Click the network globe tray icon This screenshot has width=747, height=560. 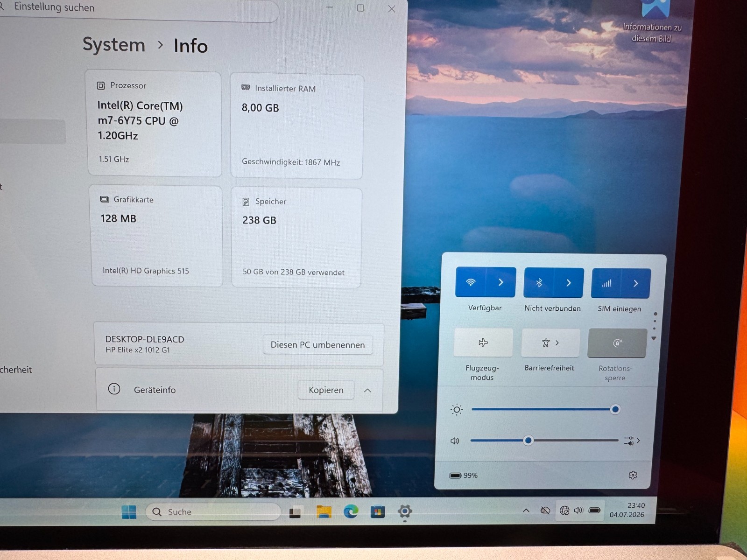click(x=564, y=510)
